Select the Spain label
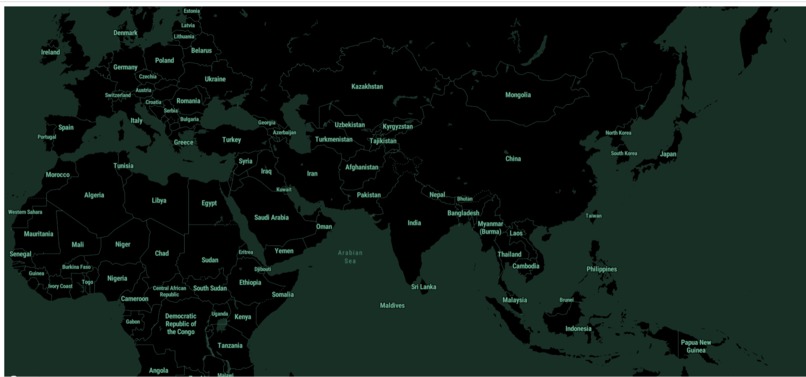The image size is (806, 377). click(66, 128)
